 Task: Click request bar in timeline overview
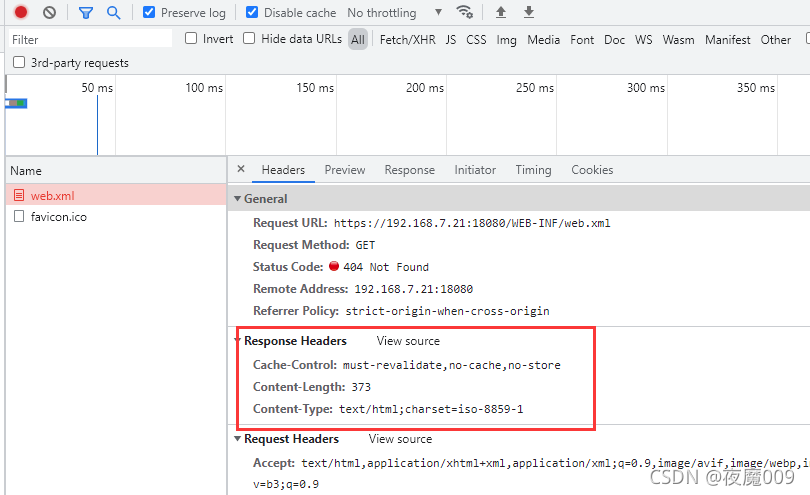pyautogui.click(x=16, y=103)
